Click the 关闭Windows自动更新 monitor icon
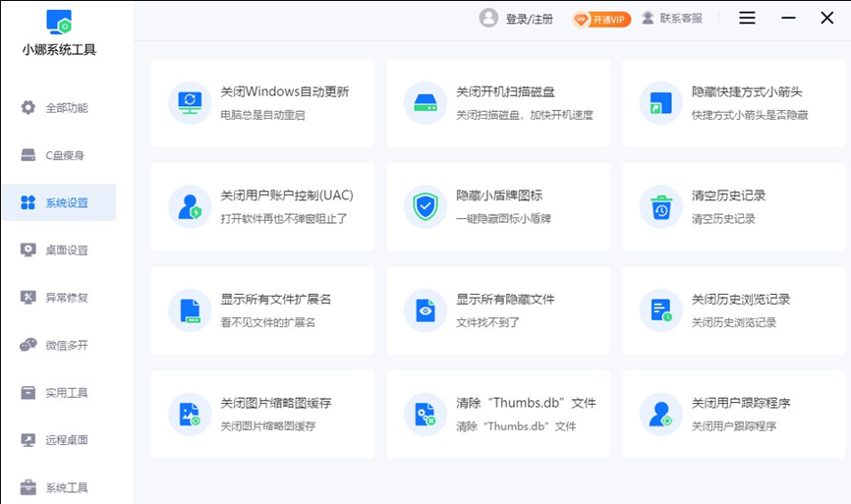 (x=190, y=102)
